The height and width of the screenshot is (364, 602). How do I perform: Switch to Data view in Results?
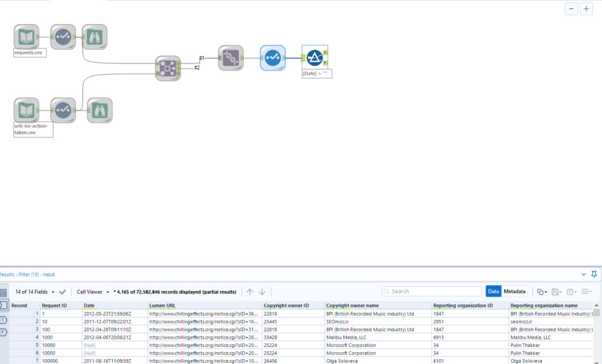493,292
